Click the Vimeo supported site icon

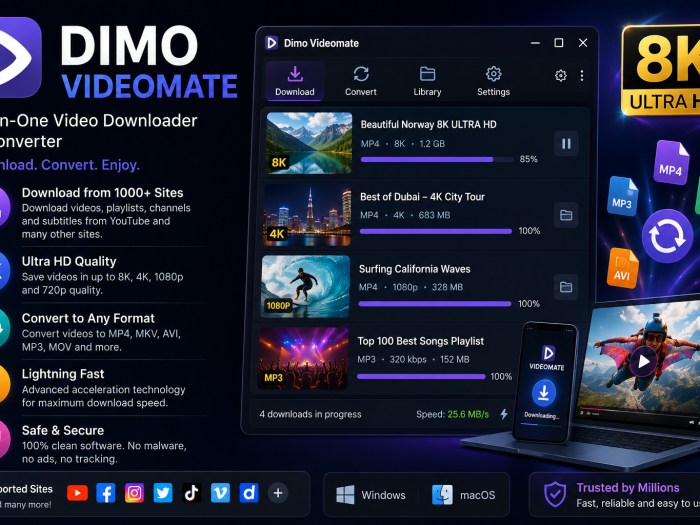point(220,493)
